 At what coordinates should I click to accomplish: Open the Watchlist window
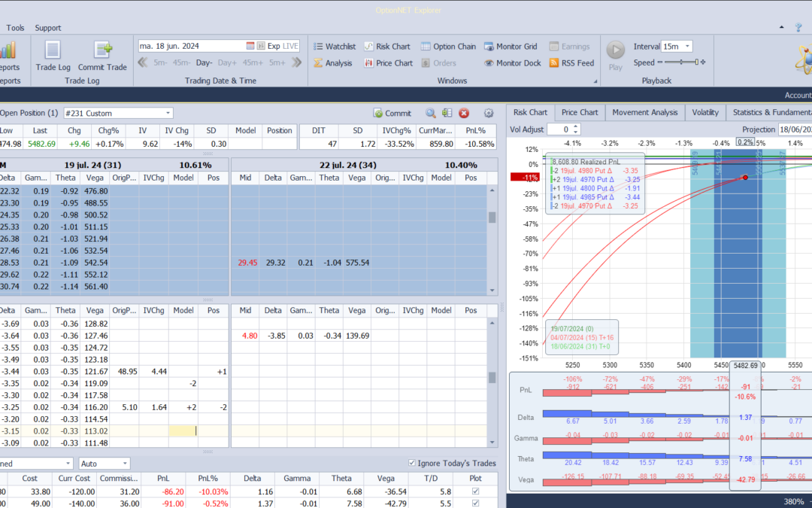[x=335, y=46]
